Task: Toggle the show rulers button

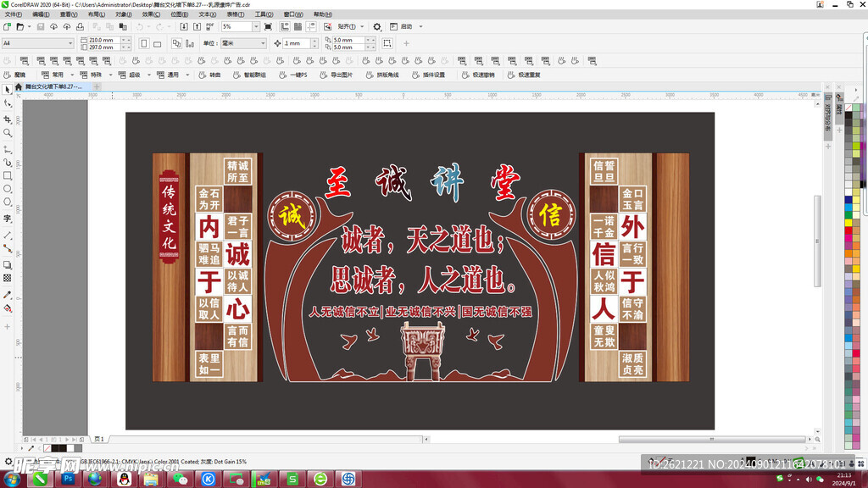Action: point(284,27)
